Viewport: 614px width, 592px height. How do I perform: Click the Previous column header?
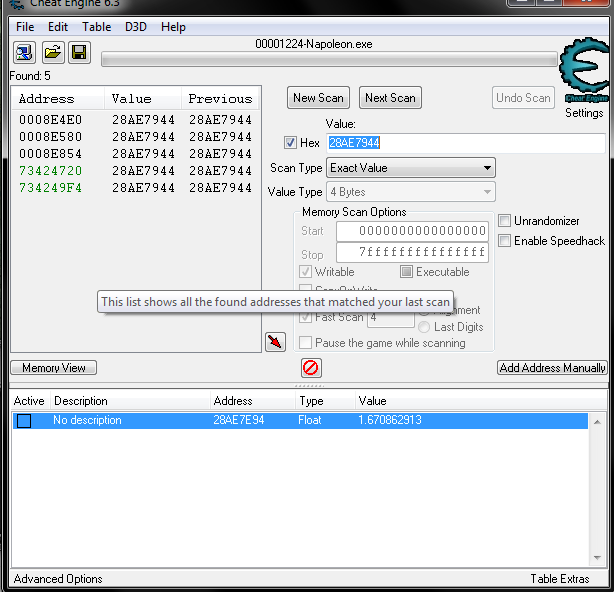click(x=220, y=98)
